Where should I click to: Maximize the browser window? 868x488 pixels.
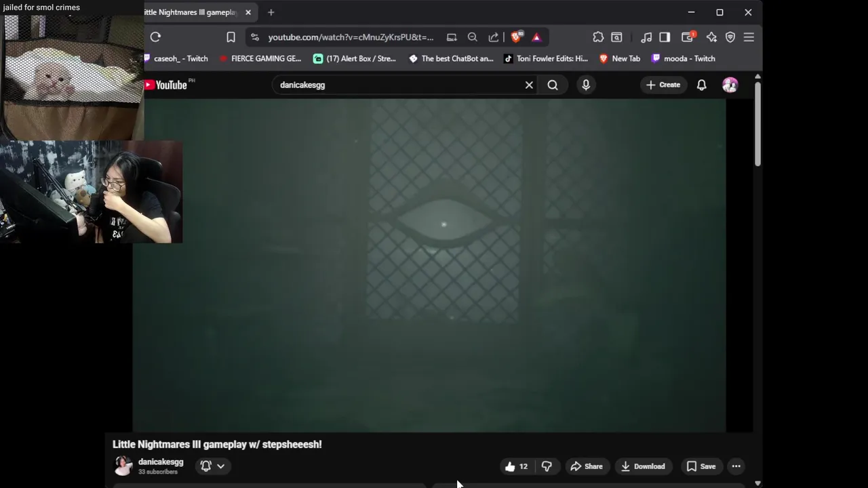pyautogui.click(x=719, y=12)
